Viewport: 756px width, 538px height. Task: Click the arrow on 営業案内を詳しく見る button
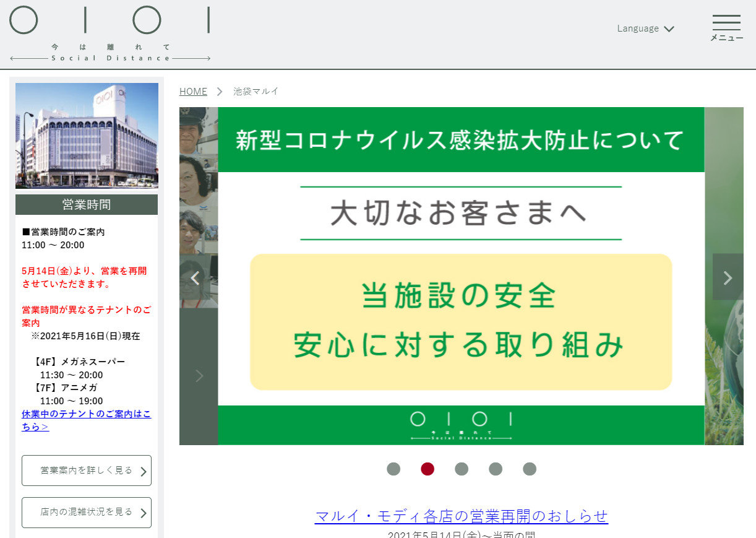[x=144, y=472]
